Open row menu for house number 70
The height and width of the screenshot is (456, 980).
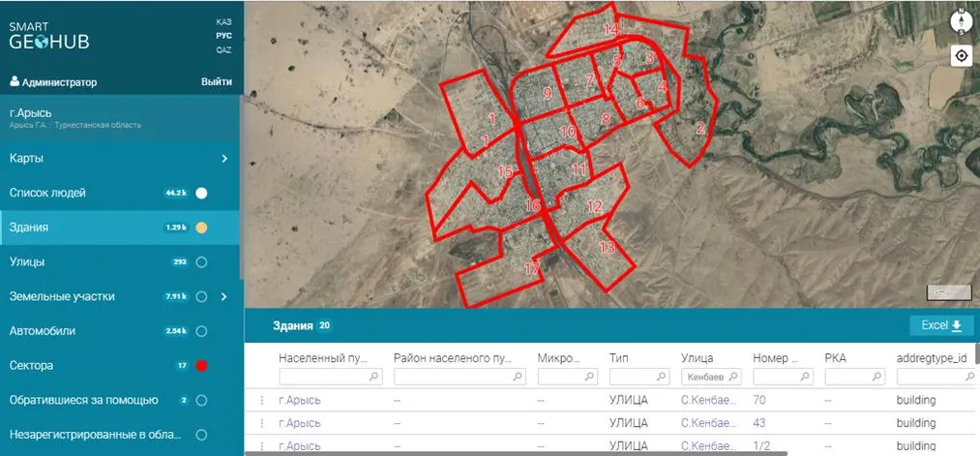click(x=260, y=400)
